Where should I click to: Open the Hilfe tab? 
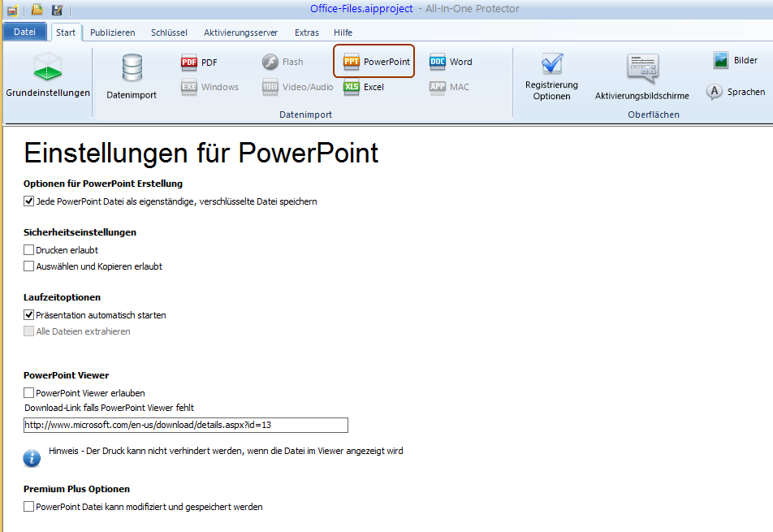coord(343,32)
